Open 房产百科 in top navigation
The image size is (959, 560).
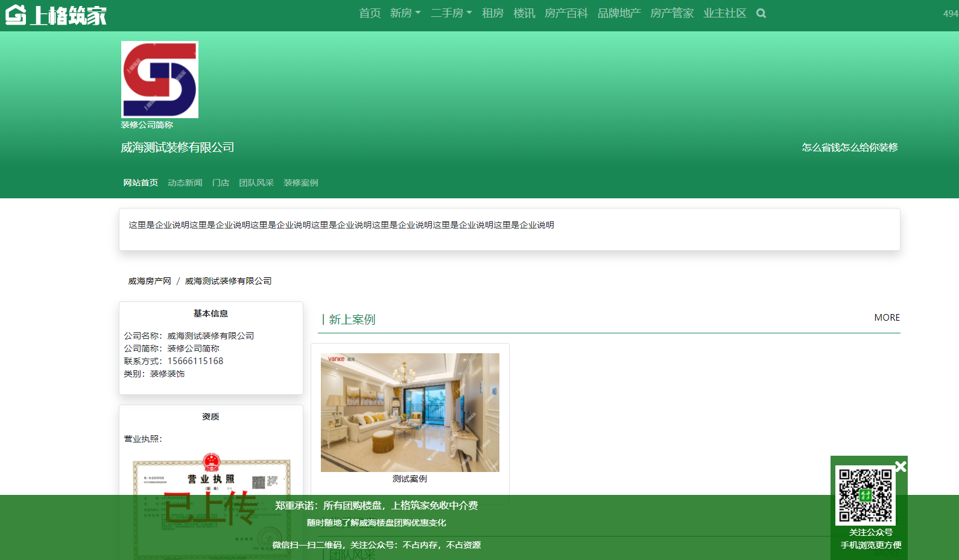566,13
